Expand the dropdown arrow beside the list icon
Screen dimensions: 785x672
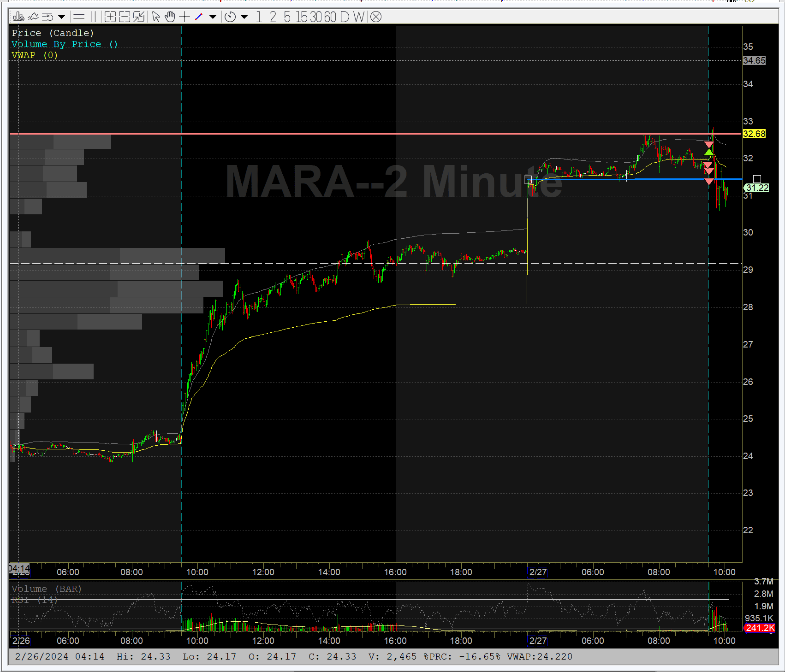(x=61, y=17)
